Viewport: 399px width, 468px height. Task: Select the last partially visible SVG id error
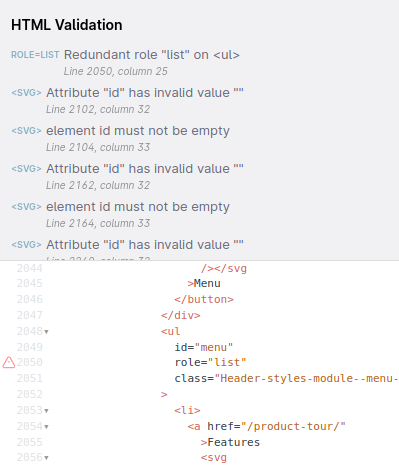145,245
